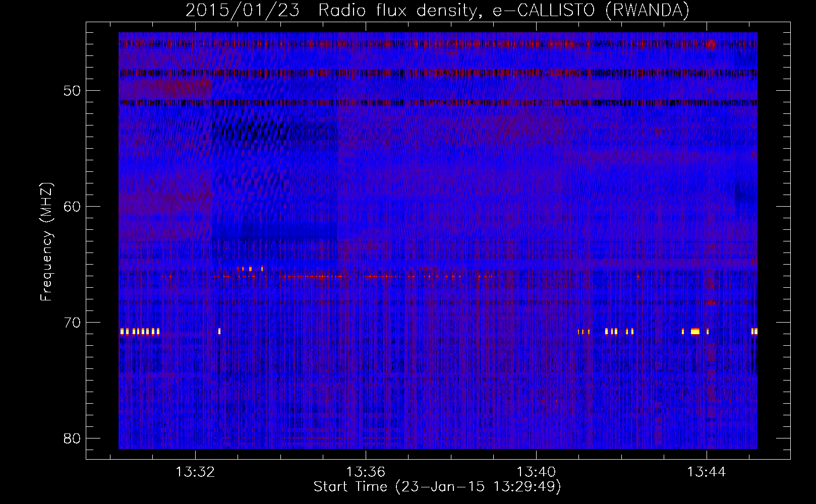Click the Start Time axis label
The width and height of the screenshot is (816, 504).
pyautogui.click(x=437, y=487)
